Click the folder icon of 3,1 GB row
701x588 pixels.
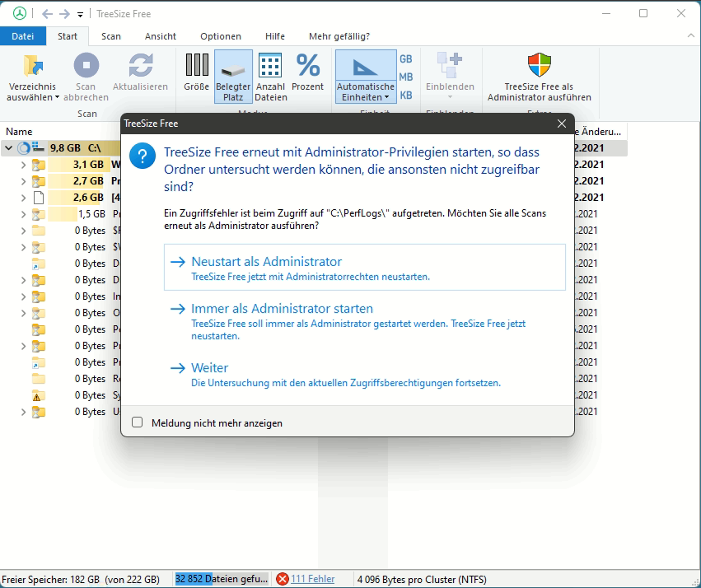pyautogui.click(x=39, y=165)
